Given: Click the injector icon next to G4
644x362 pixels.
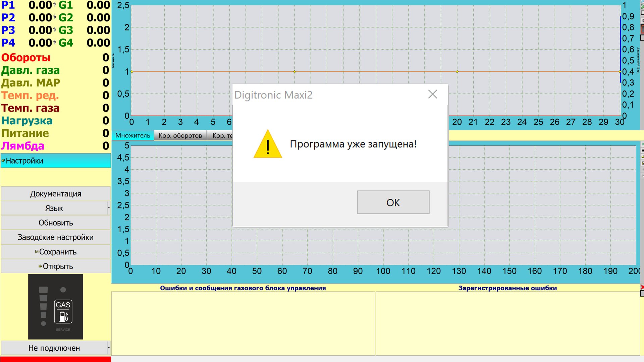Looking at the screenshot, I should pyautogui.click(x=55, y=43).
